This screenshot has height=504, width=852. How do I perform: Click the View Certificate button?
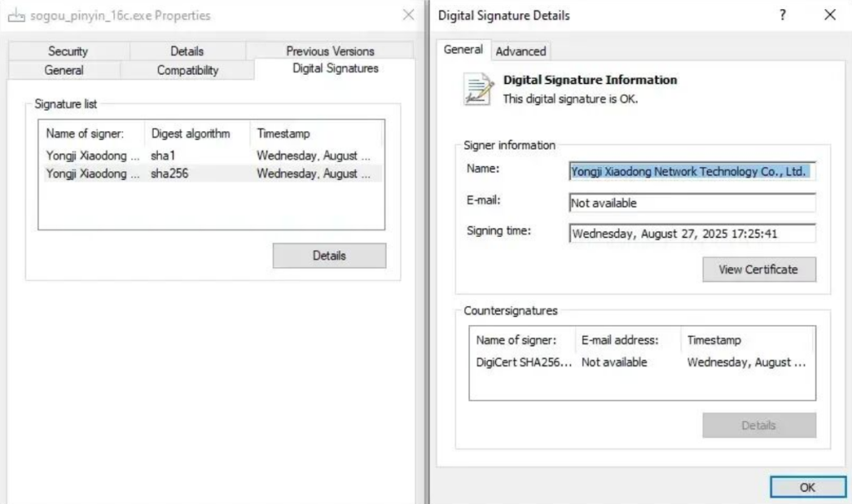(758, 269)
